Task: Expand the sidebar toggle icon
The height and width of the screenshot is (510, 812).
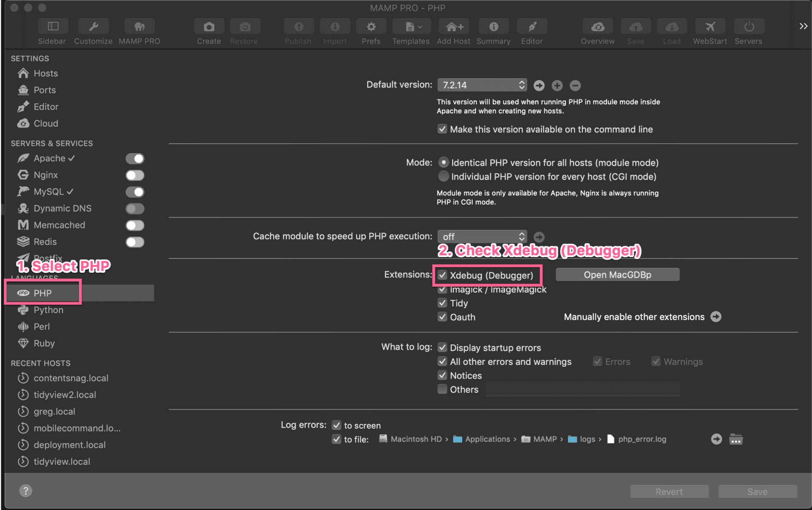Action: click(52, 26)
